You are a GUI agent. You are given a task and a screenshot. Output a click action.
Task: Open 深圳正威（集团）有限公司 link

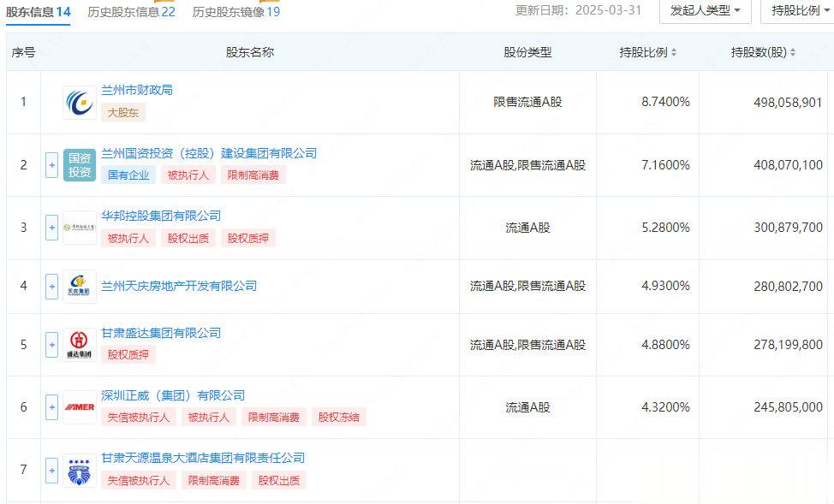point(173,395)
